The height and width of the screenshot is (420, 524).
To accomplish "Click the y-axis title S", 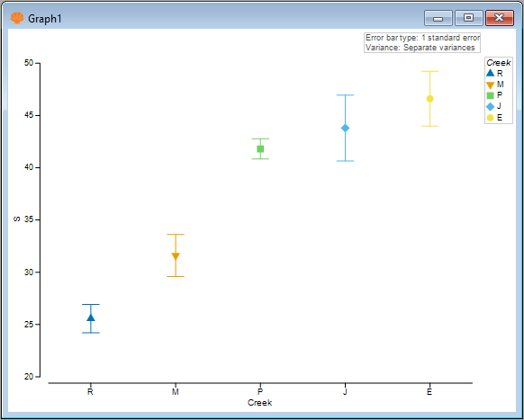I will pos(17,219).
